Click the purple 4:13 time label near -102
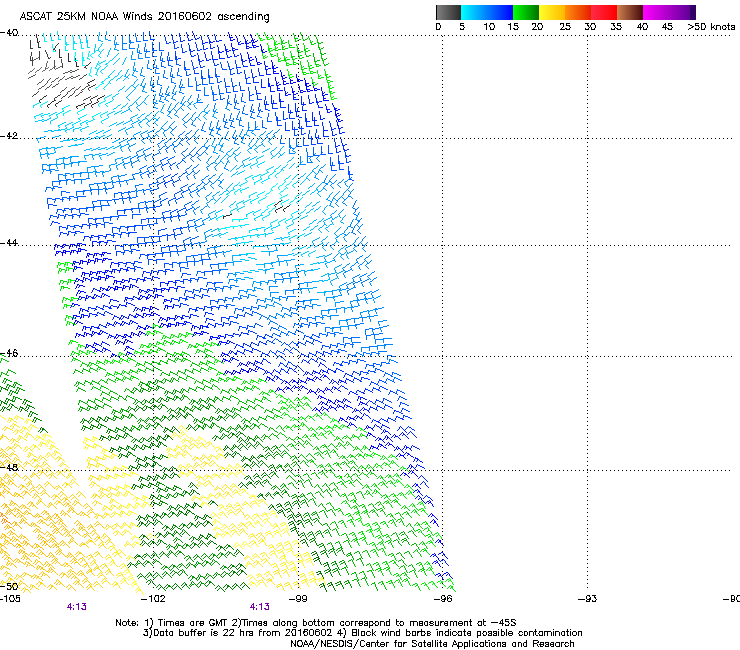The image size is (740, 650). [76, 607]
